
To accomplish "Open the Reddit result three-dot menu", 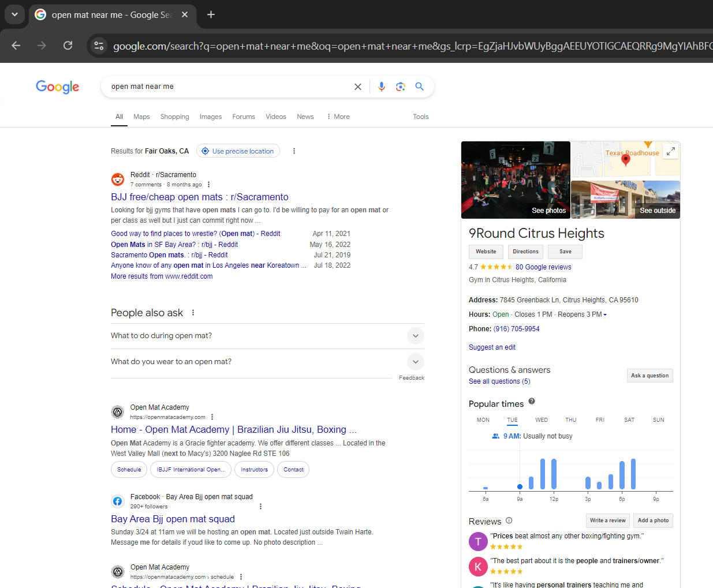I will click(208, 185).
